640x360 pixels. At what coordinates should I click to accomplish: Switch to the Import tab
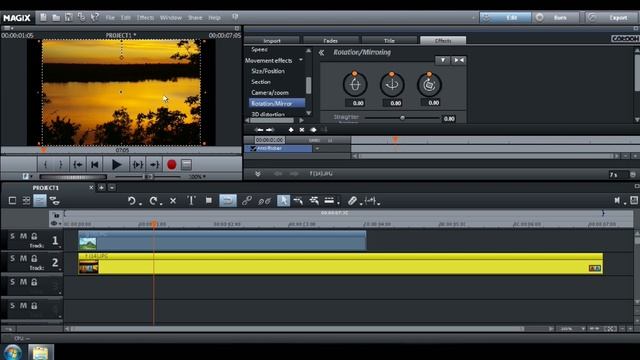(x=272, y=40)
